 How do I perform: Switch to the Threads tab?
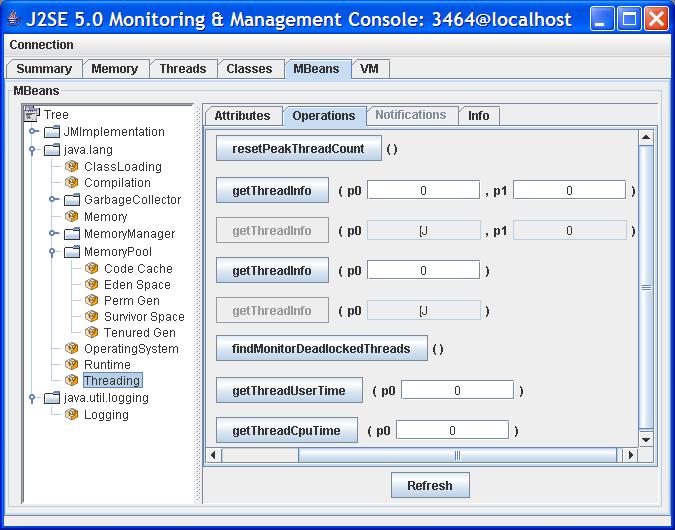pyautogui.click(x=183, y=69)
